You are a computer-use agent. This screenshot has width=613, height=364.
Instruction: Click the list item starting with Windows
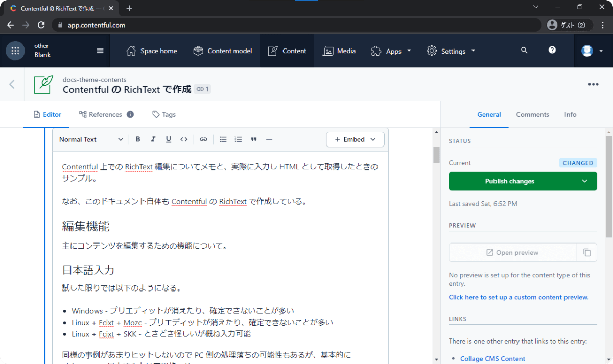pos(182,311)
